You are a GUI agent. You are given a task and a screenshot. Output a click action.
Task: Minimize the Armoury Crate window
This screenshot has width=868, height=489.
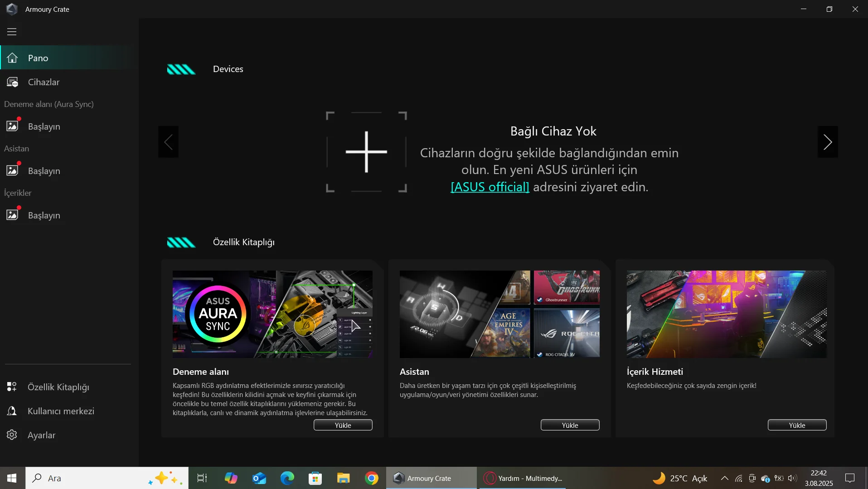coord(804,9)
